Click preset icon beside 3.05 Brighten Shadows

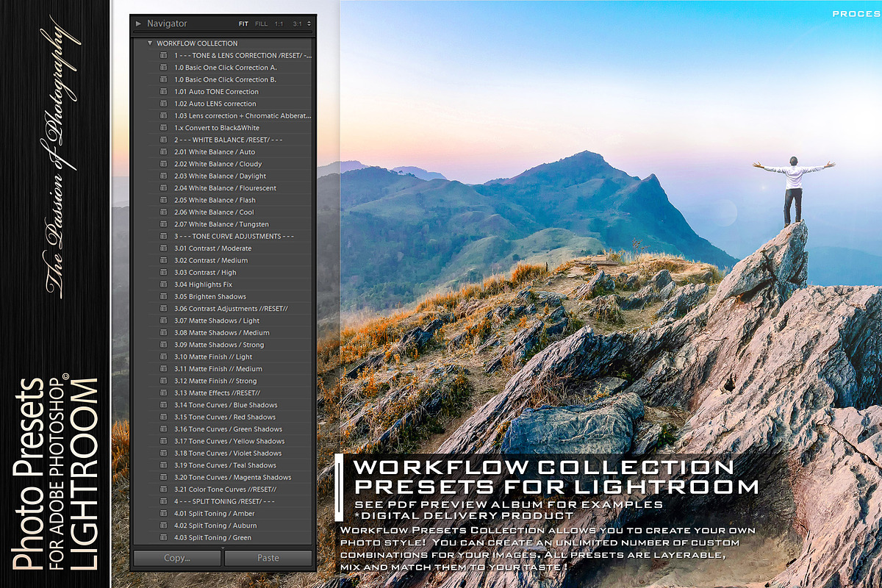(x=164, y=296)
